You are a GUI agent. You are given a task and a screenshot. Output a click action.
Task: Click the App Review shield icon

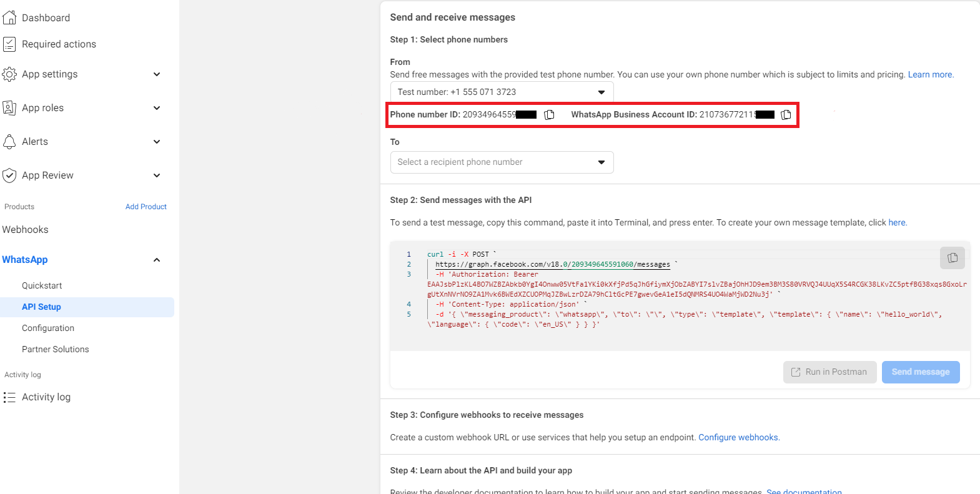coord(9,175)
